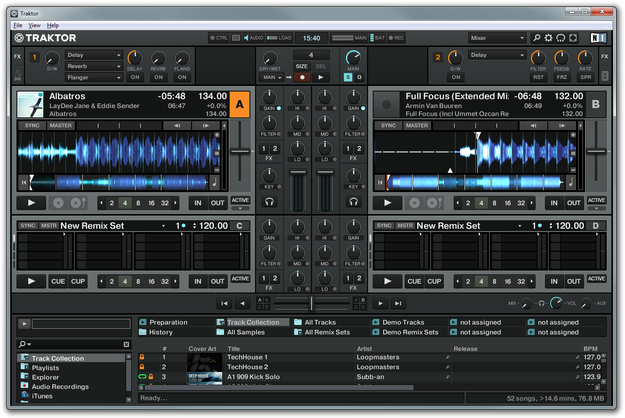Image resolution: width=625 pixels, height=418 pixels.
Task: Open Deck C New Remix Set dropdown arrow
Action: pyautogui.click(x=163, y=226)
